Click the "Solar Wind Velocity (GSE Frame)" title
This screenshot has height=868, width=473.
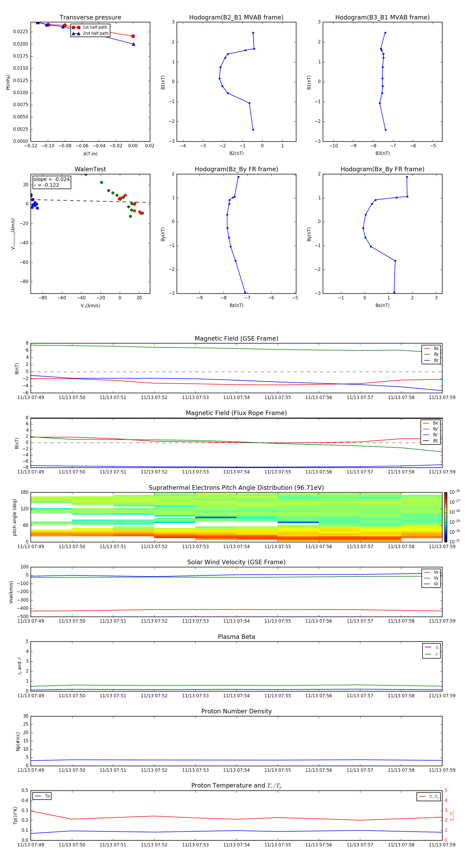(x=236, y=562)
